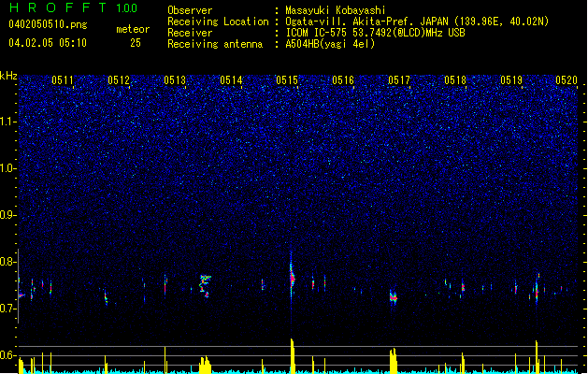Image resolution: width=588 pixels, height=374 pixels.
Task: Click the Receiving antenna field label
Action: pos(215,44)
